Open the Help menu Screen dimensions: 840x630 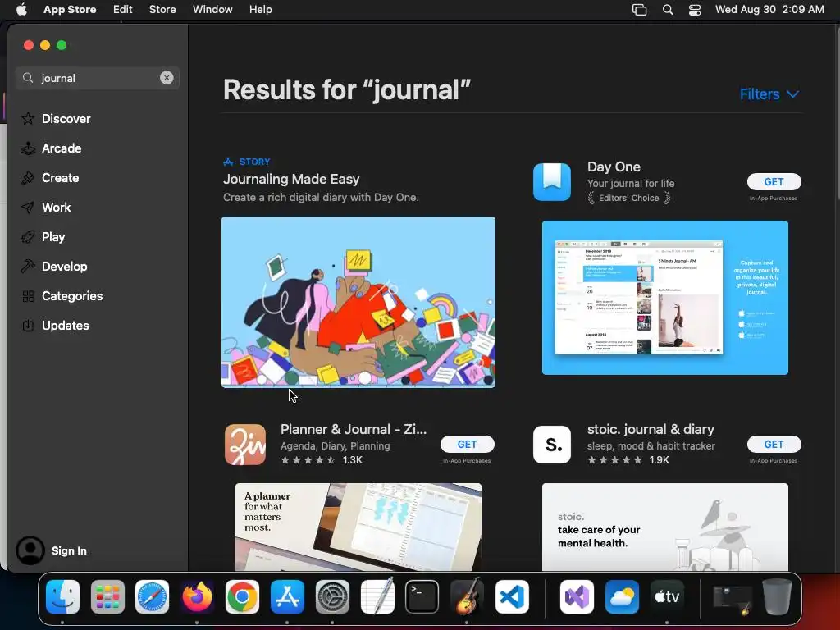pyautogui.click(x=260, y=9)
